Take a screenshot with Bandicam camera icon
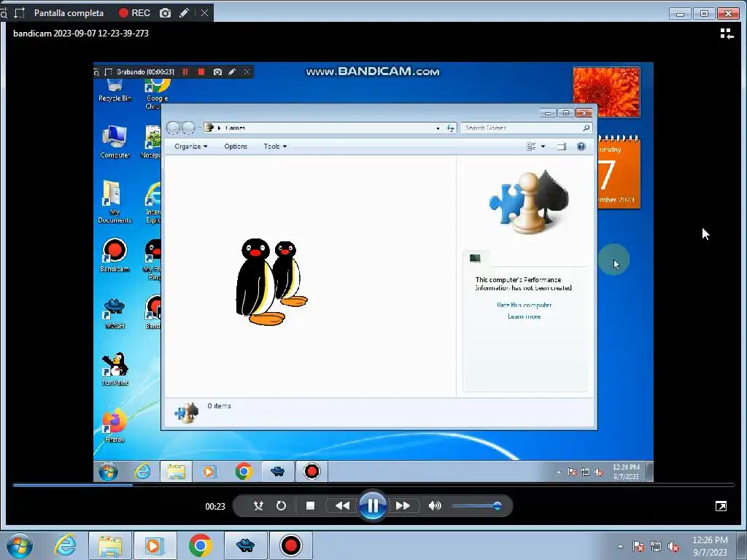 point(165,13)
